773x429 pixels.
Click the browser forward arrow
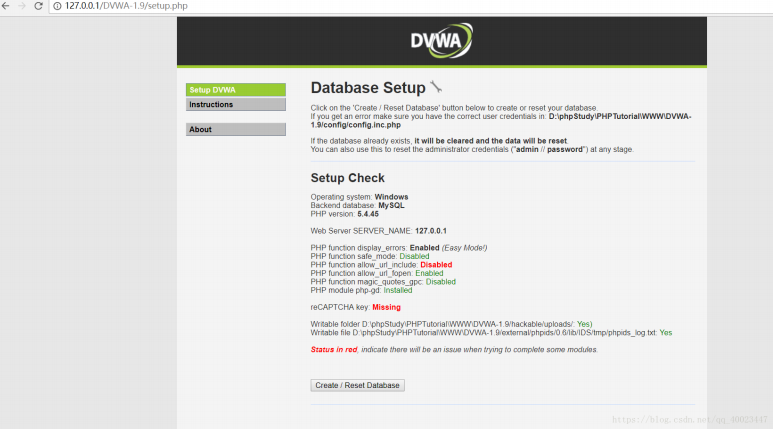pos(22,6)
